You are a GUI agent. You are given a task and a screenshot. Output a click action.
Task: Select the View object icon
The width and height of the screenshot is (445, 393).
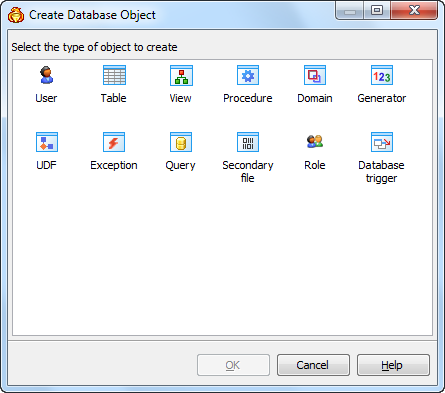(181, 75)
